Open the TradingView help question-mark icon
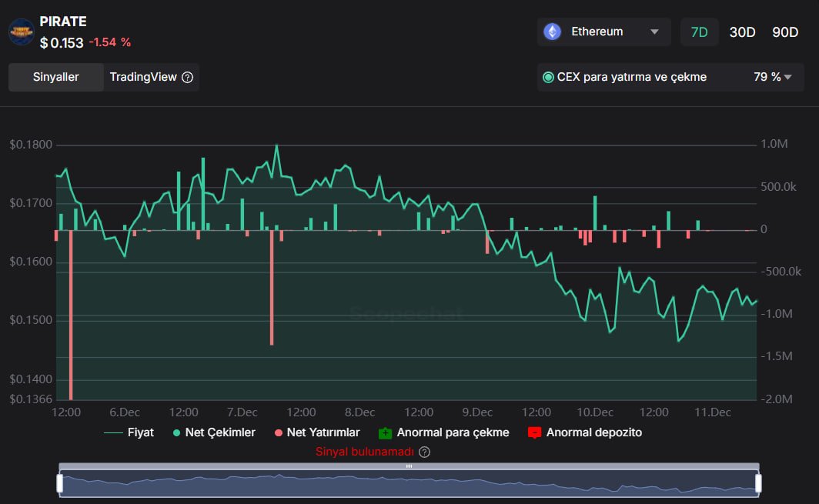Image resolution: width=819 pixels, height=504 pixels. pos(188,77)
